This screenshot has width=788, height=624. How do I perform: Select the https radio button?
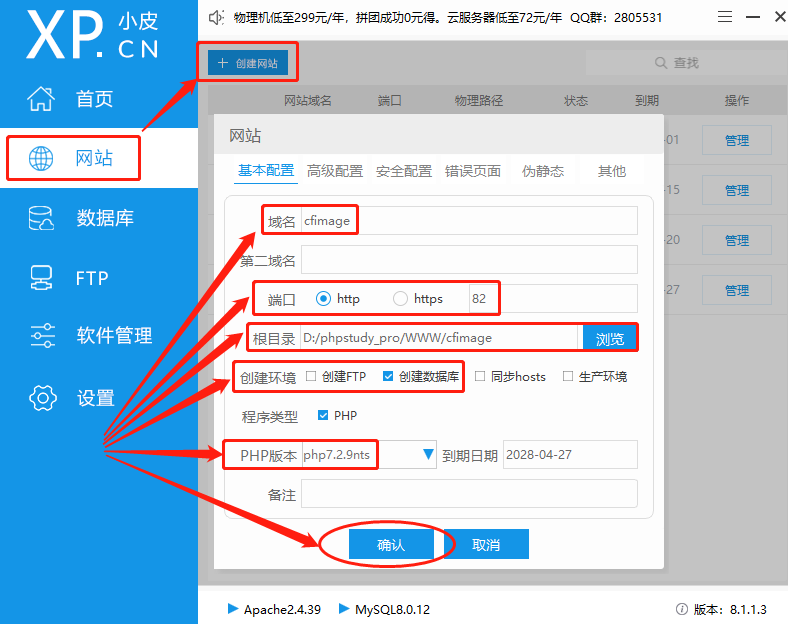tap(400, 298)
